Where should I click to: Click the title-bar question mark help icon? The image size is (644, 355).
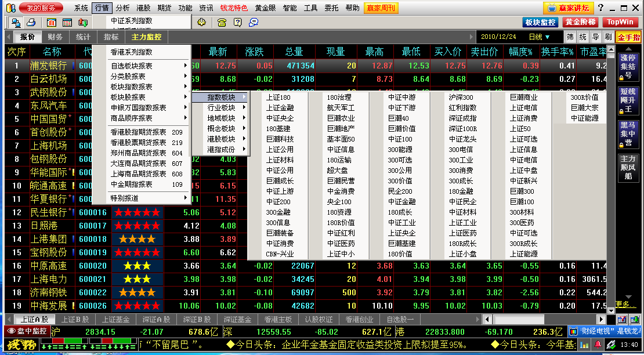coord(600,8)
